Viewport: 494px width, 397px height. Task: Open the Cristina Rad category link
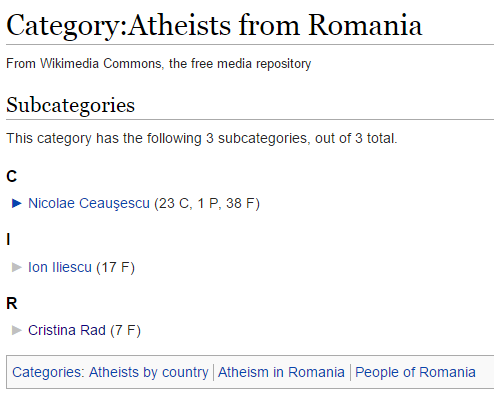coord(67,330)
